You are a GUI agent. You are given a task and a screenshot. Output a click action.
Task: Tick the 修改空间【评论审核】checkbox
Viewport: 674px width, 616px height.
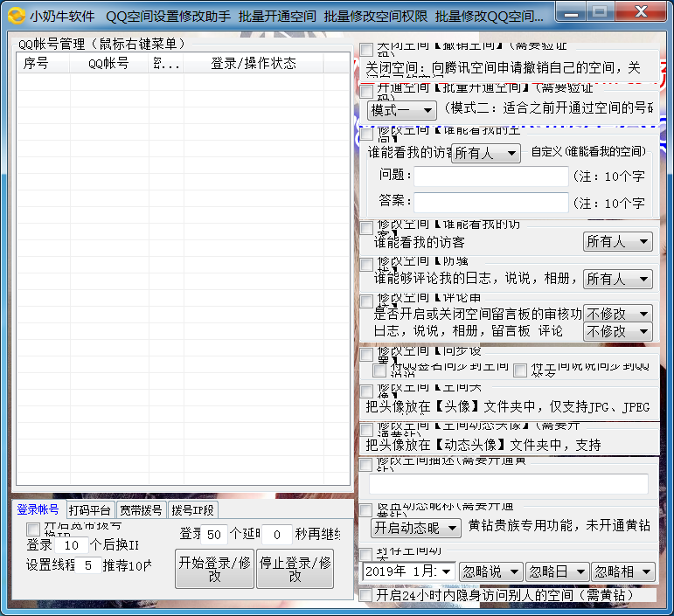[366, 301]
